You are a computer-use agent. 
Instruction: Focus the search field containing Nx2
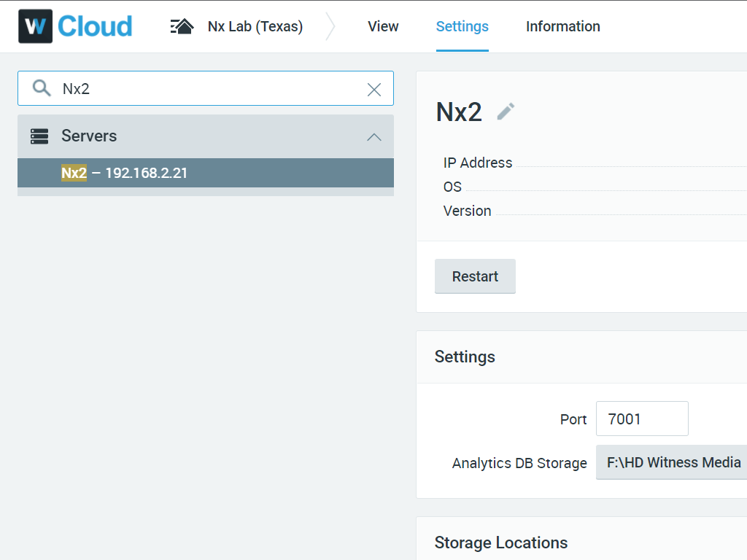206,88
